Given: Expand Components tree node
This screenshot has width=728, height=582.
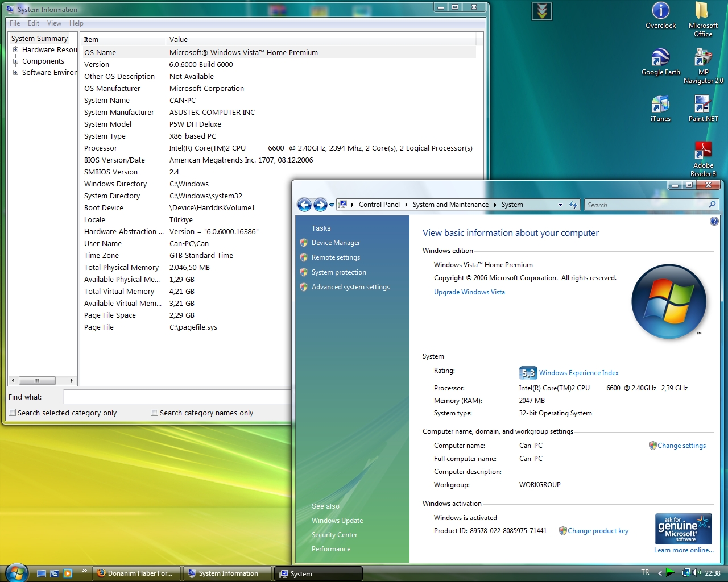Looking at the screenshot, I should (16, 61).
